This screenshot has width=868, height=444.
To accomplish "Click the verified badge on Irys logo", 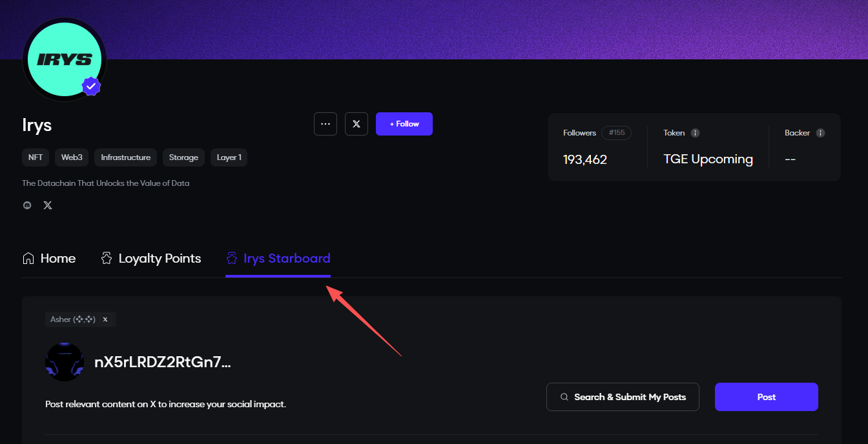I will coord(91,86).
